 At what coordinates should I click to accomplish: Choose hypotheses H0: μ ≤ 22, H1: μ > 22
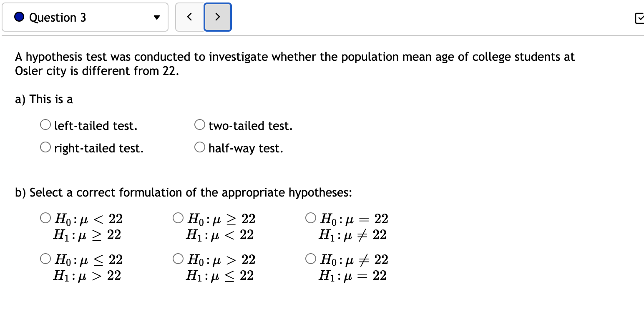coord(45,258)
